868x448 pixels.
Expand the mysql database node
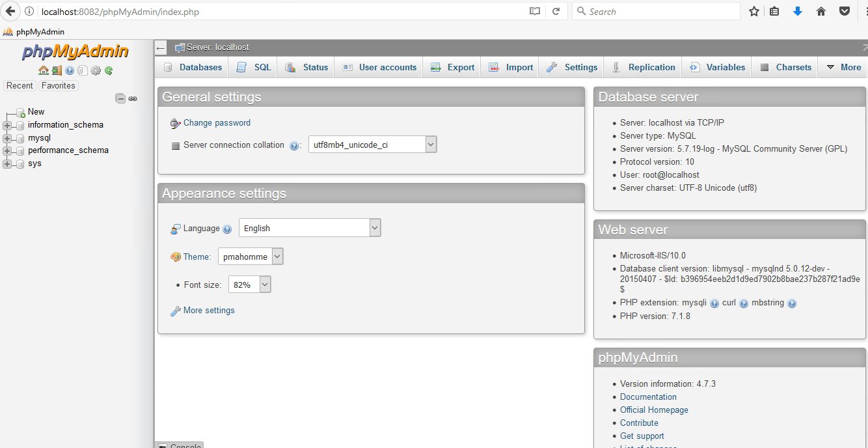pos(7,138)
